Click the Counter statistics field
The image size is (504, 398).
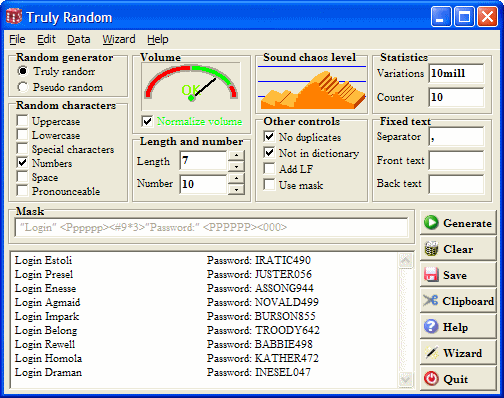456,97
